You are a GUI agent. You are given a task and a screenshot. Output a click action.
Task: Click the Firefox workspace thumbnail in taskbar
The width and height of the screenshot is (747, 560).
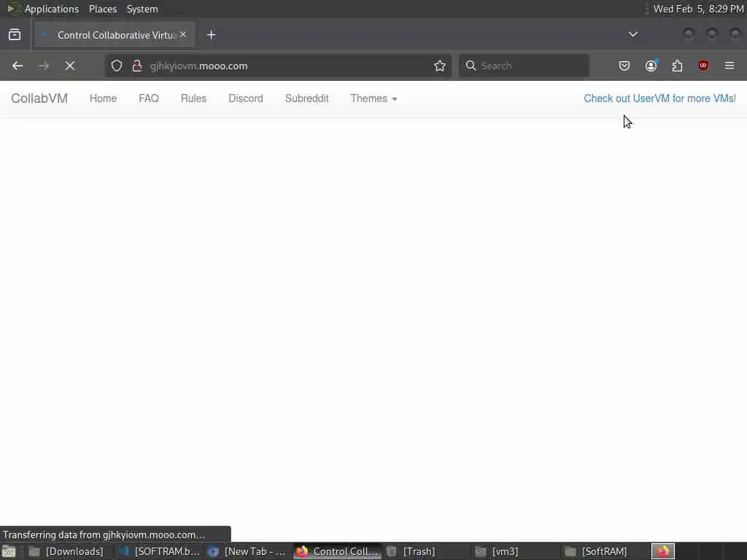663,551
